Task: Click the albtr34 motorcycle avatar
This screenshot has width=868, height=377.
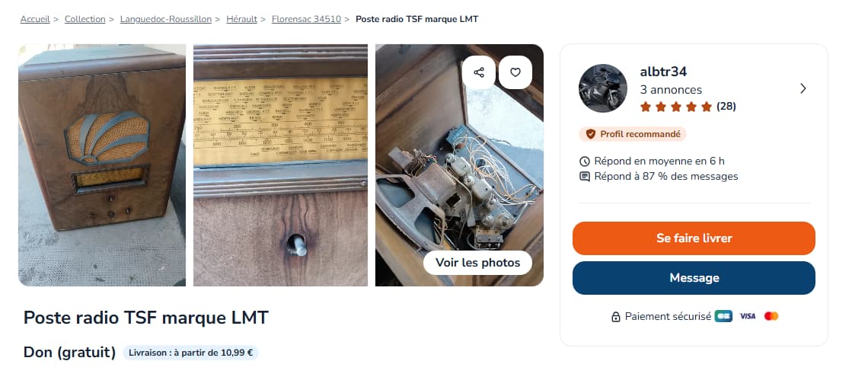Action: point(603,88)
